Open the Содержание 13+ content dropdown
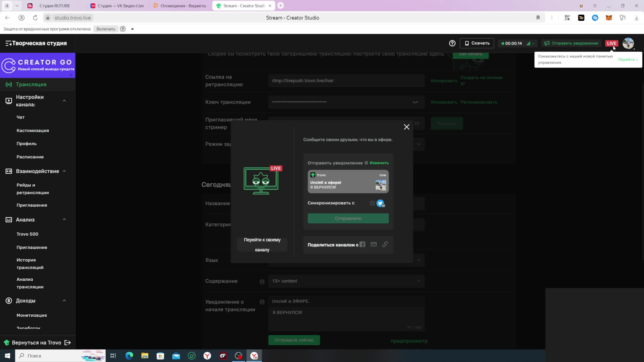 click(x=347, y=281)
